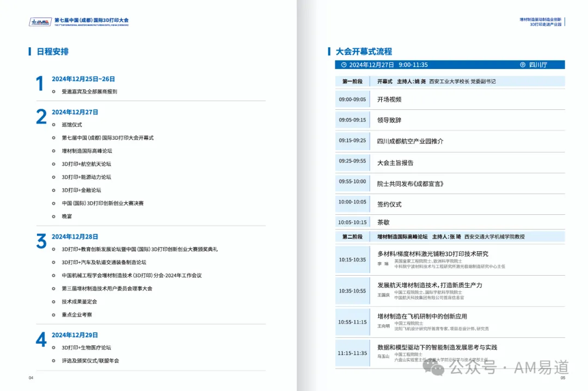Click the 评选及颁奖仪式/联盟年会 item
The height and width of the screenshot is (391, 588).
pos(90,361)
